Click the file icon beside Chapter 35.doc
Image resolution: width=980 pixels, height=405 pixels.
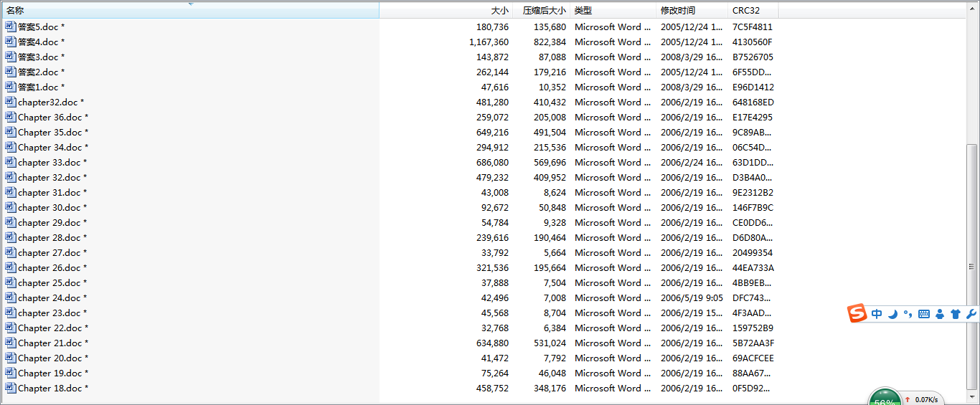(x=10, y=132)
